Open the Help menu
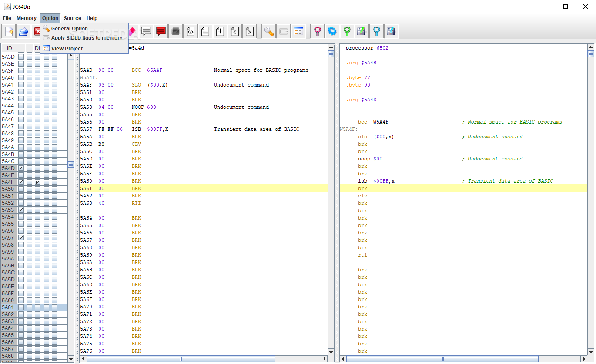This screenshot has height=364, width=596. point(92,18)
